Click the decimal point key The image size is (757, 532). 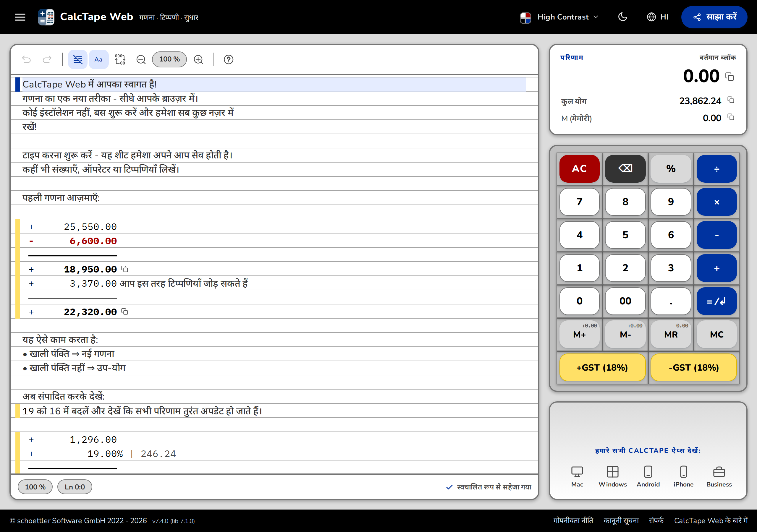pos(671,301)
